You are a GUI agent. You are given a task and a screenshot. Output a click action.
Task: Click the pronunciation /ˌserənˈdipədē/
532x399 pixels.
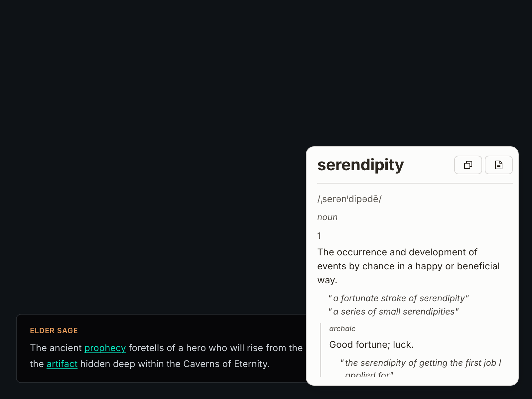[349, 199]
